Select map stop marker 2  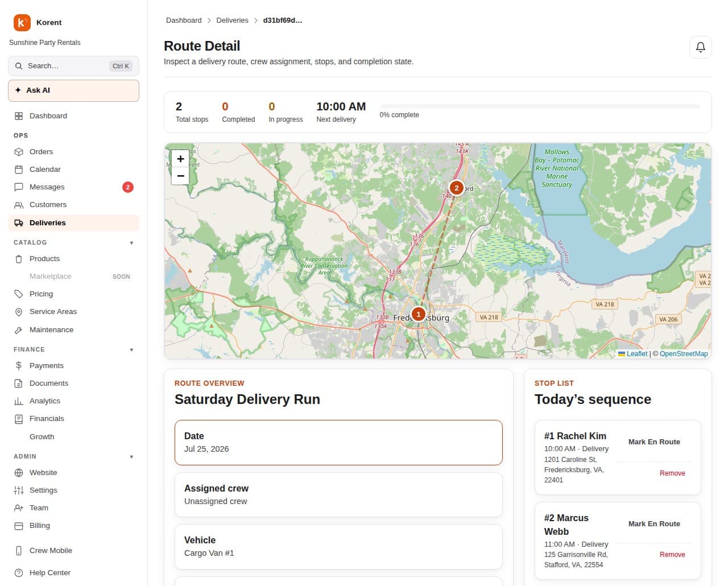coord(456,188)
